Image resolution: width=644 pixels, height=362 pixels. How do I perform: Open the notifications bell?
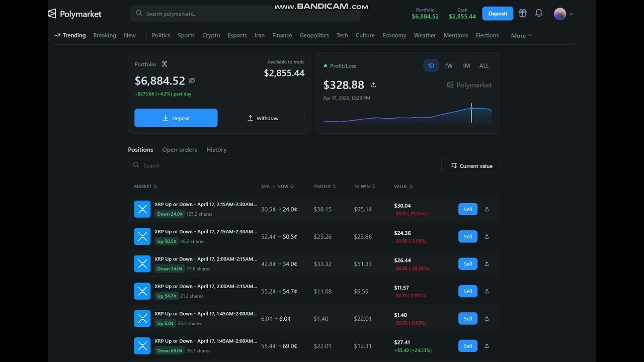[x=539, y=14]
